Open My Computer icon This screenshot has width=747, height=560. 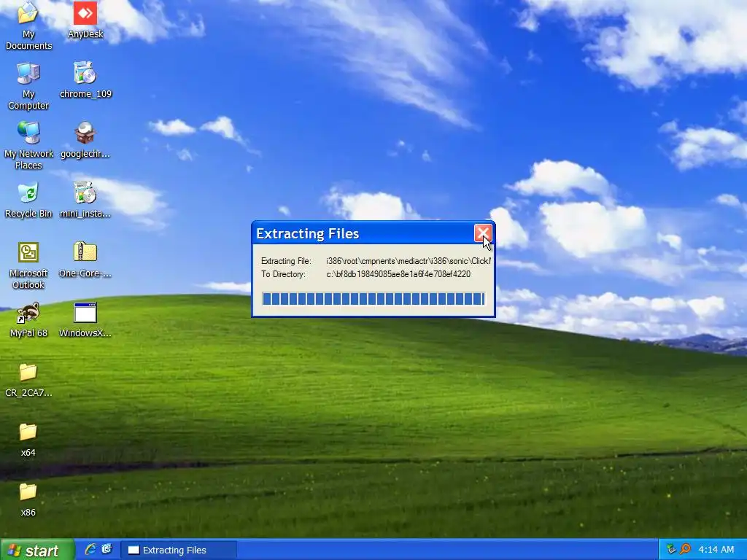(28, 86)
